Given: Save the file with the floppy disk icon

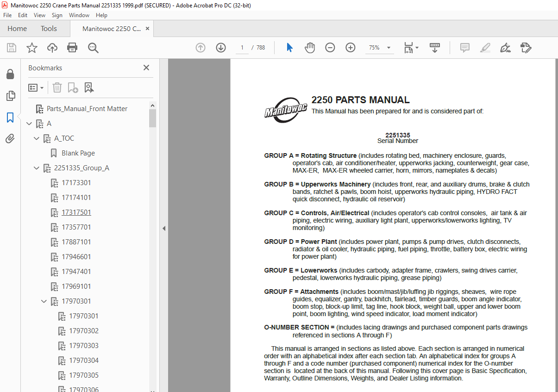Looking at the screenshot, I should click(x=12, y=48).
